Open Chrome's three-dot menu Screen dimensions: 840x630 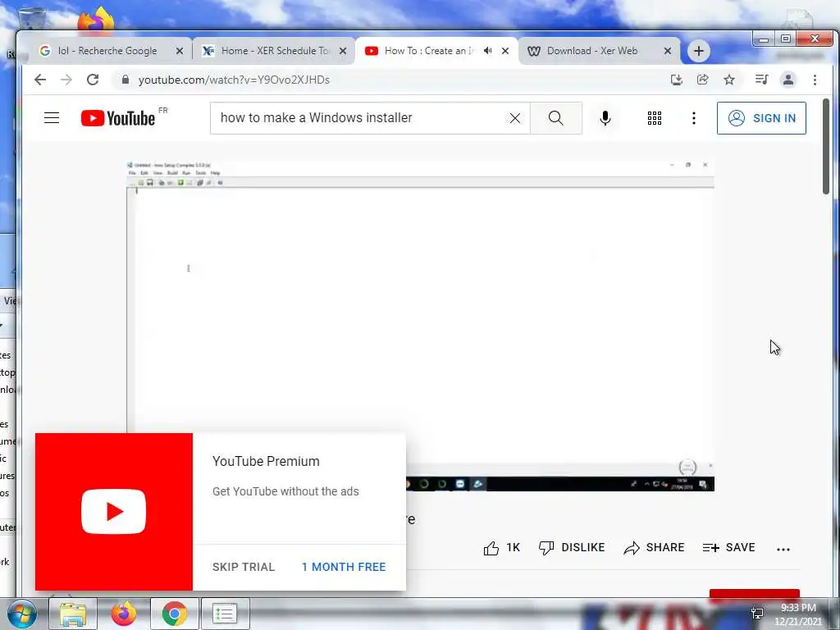point(815,80)
